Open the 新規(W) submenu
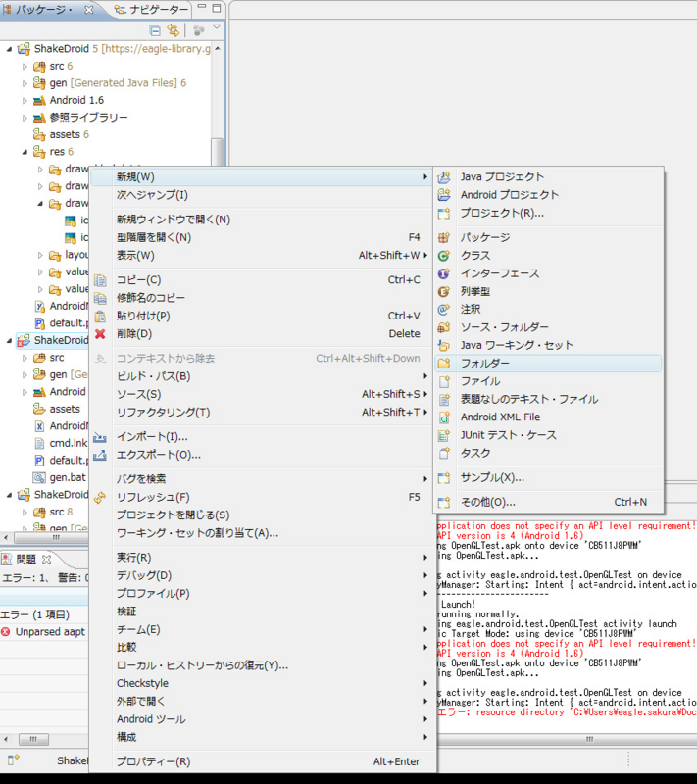The height and width of the screenshot is (784, 697). (x=261, y=177)
